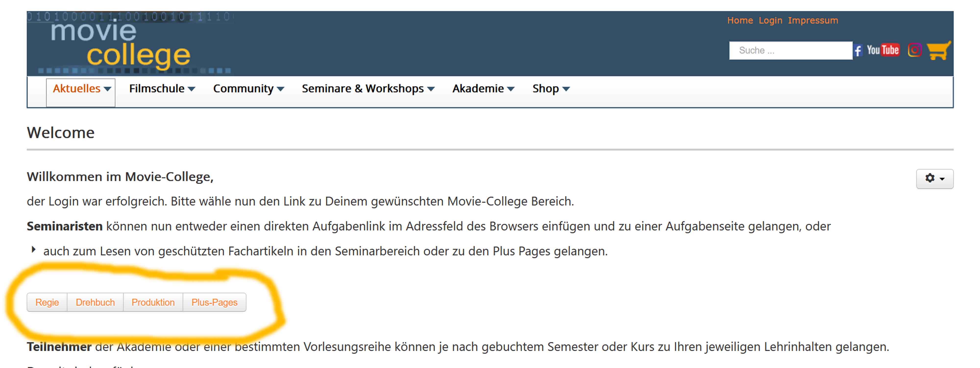Open the shopping cart icon

tap(939, 51)
